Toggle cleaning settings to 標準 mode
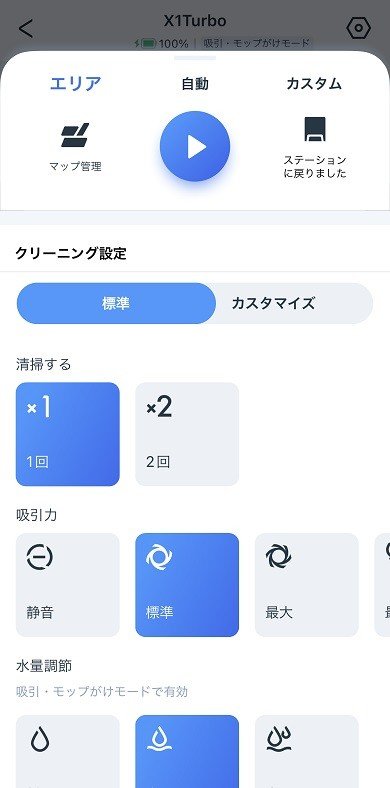This screenshot has height=788, width=390. (116, 303)
